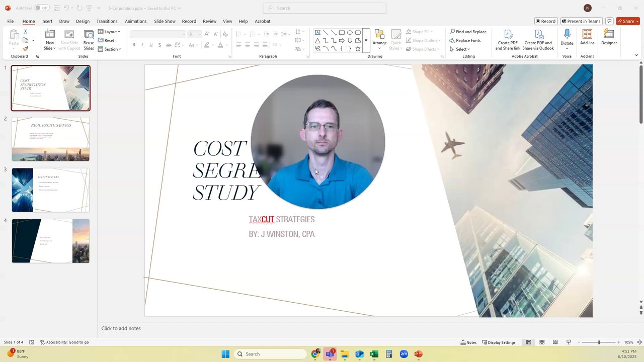Viewport: 644px width, 362px height.
Task: Start Slide Show from status bar
Action: (x=569, y=342)
